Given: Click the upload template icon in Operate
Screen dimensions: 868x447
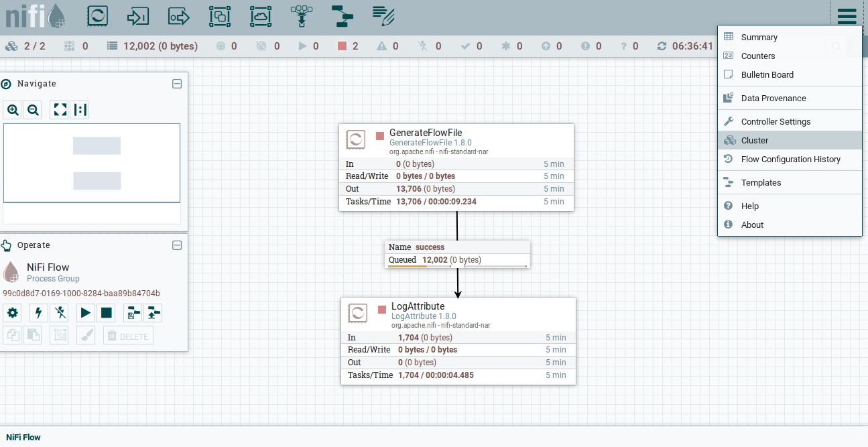Looking at the screenshot, I should tap(153, 312).
